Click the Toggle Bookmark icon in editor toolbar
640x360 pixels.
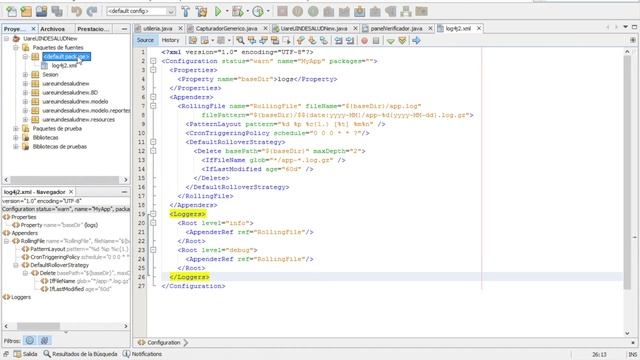click(324, 40)
